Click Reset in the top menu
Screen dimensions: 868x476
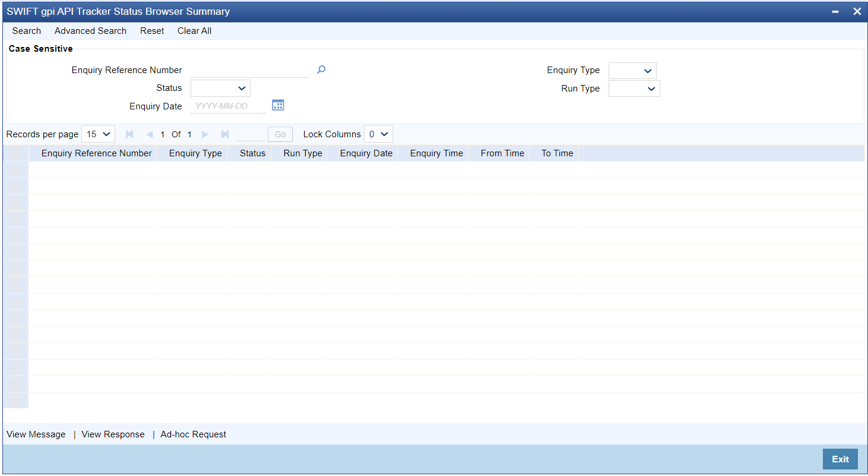coord(152,31)
